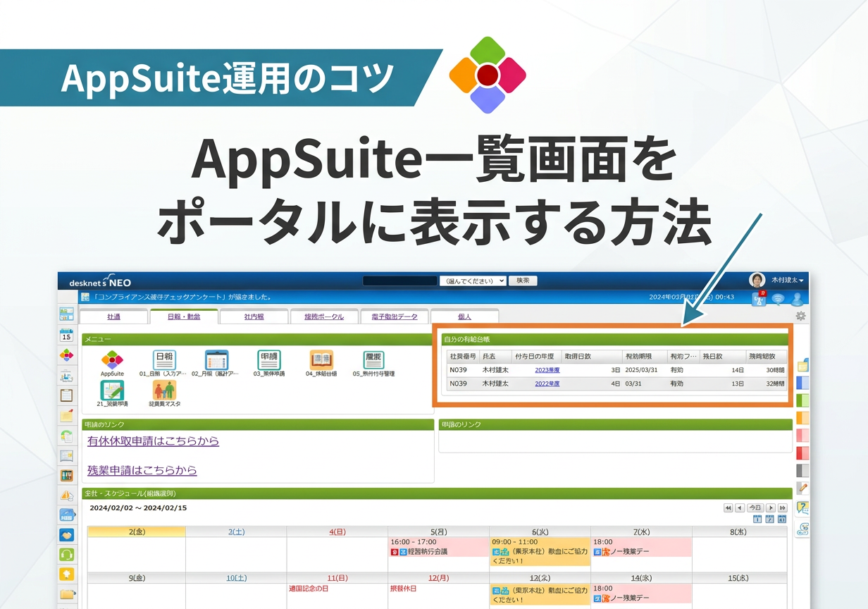Click the 今日 button in schedule
868x609 pixels.
pos(755,508)
